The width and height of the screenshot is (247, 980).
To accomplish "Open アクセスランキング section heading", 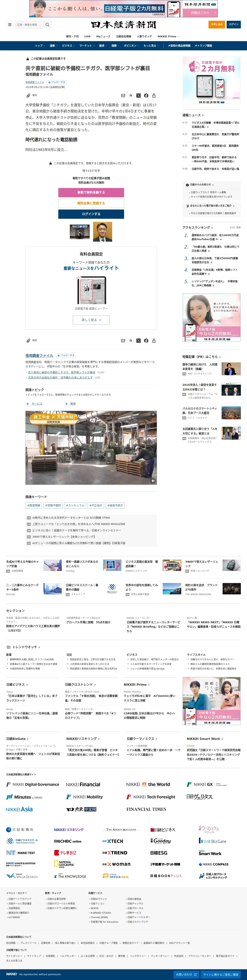I will 198,227.
